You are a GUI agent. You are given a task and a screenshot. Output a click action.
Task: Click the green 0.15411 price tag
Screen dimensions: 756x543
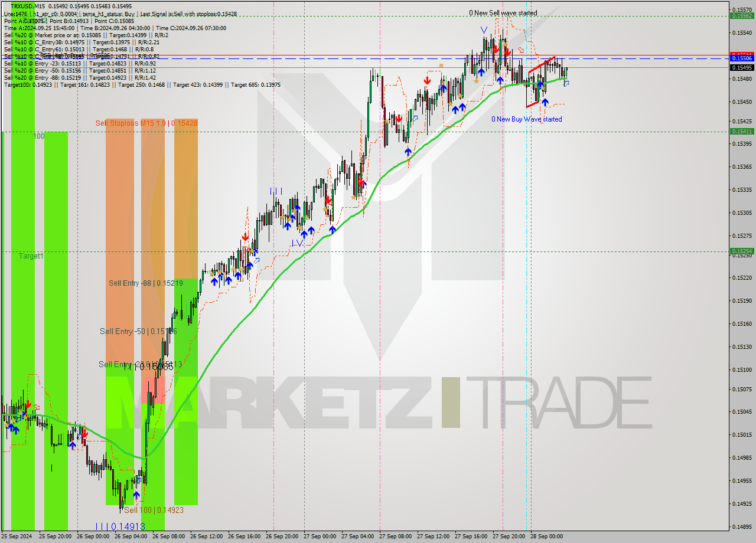pos(742,131)
